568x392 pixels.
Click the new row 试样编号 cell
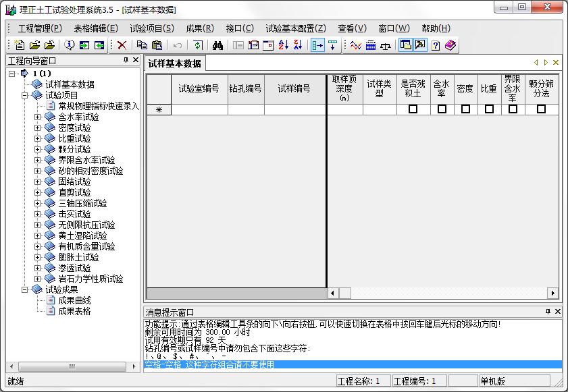tap(295, 110)
